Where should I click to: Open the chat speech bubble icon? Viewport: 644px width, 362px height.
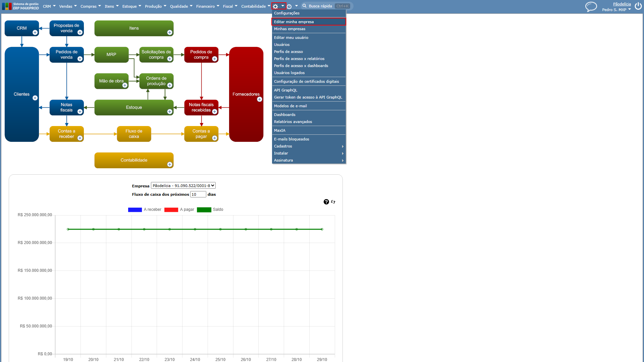(591, 7)
